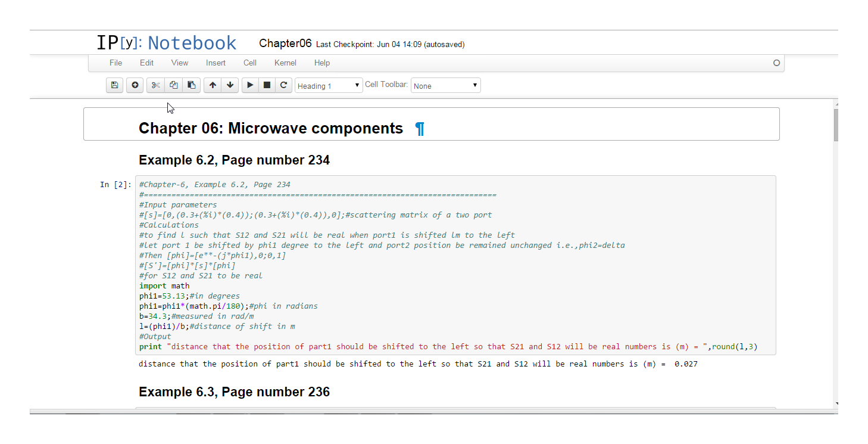Insert a new cell below with plus icon
This screenshot has height=444, width=868.
(x=135, y=85)
